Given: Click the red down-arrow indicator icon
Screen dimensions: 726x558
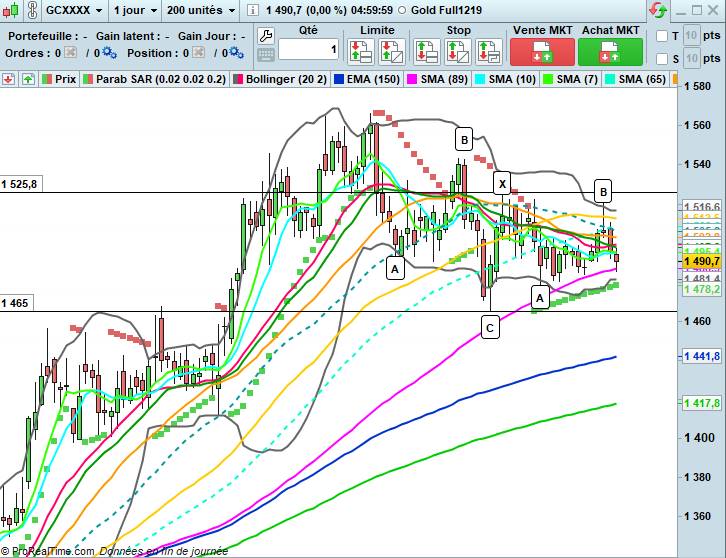Looking at the screenshot, I should (x=9, y=79).
